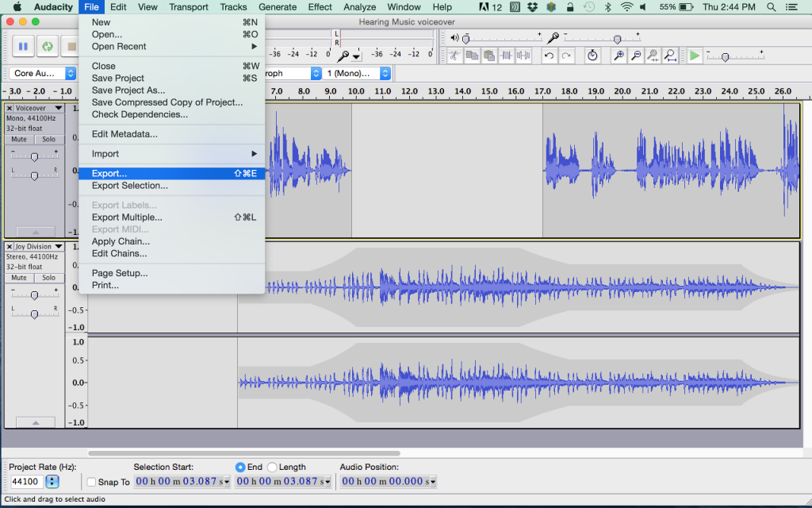
Task: Open the Core Audio host dropdown
Action: pos(43,74)
